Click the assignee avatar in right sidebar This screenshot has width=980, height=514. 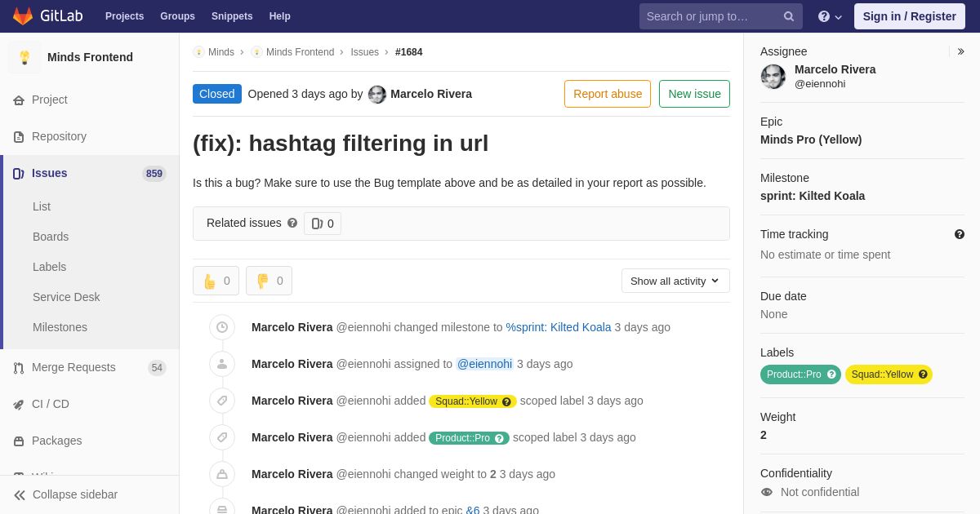click(773, 77)
